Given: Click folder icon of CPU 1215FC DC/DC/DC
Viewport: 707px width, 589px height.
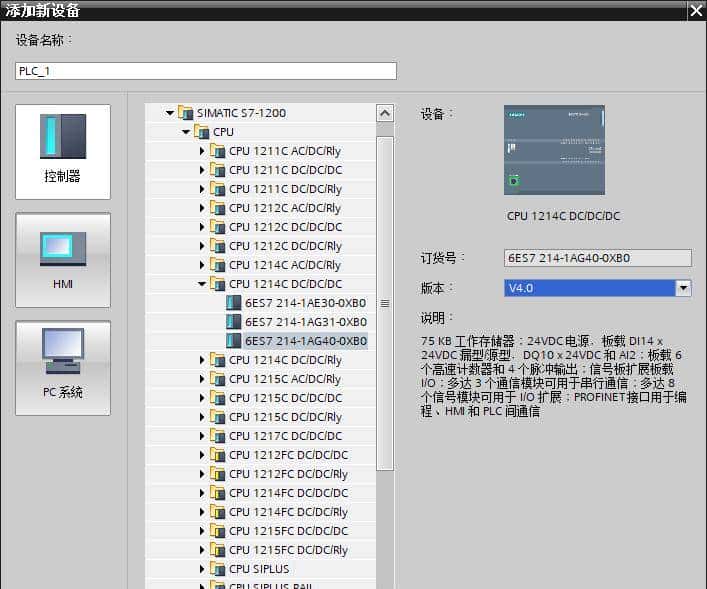Looking at the screenshot, I should tap(218, 530).
